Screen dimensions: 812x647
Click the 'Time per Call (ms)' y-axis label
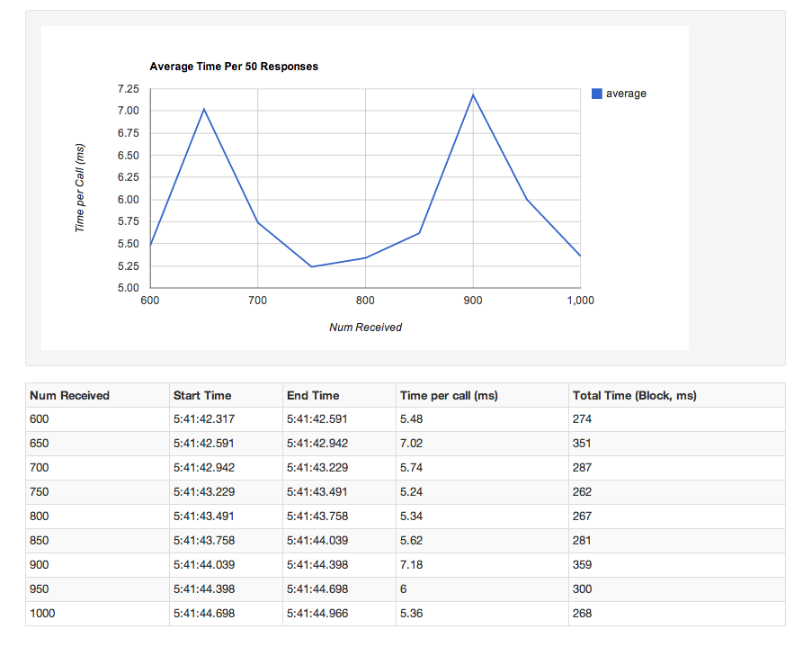(80, 188)
